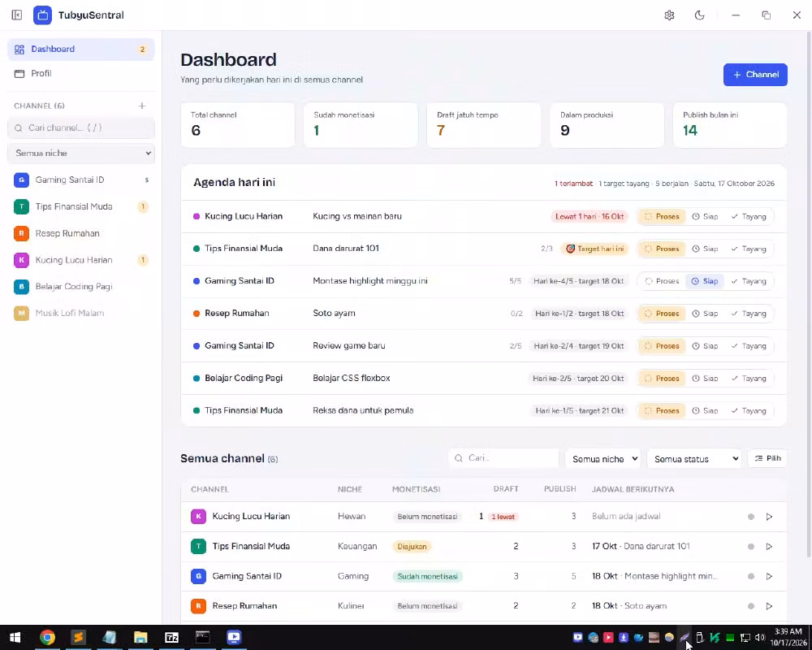Viewport: 812px width, 650px height.
Task: Open Tips Finansial Muda table row
Action: 484,546
